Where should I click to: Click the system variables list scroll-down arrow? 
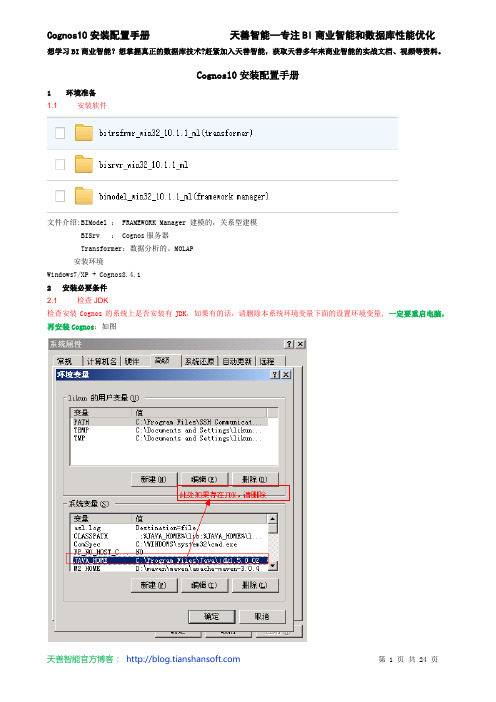tap(273, 566)
